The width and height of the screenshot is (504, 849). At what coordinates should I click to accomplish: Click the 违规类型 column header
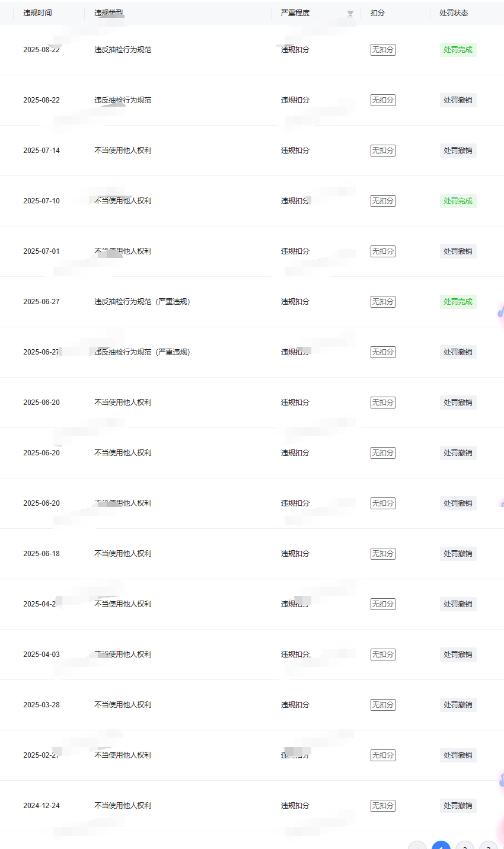click(x=109, y=13)
